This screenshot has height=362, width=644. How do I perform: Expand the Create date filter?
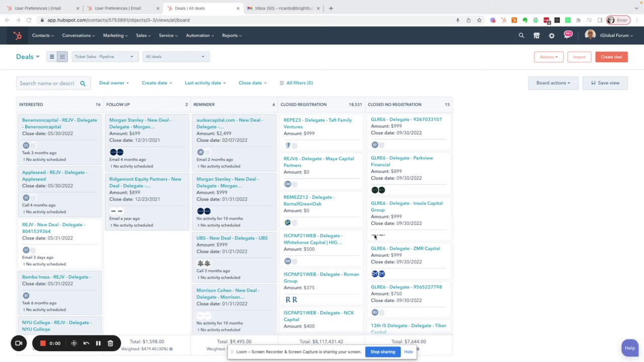[x=157, y=83]
